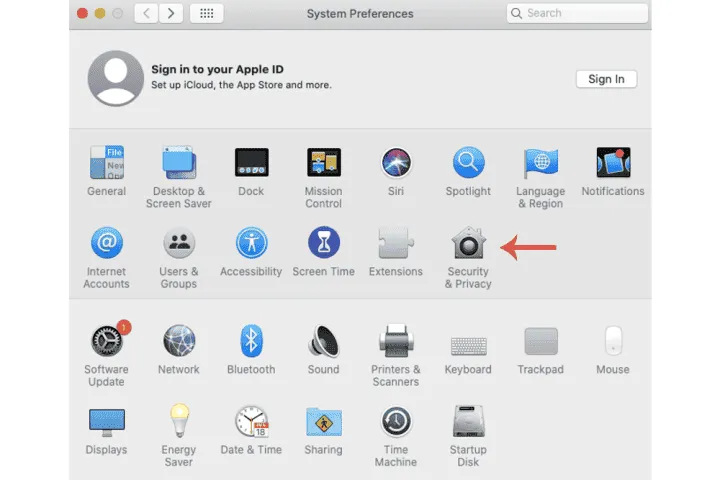The height and width of the screenshot is (480, 720).
Task: Open Spotlight preferences
Action: click(468, 163)
